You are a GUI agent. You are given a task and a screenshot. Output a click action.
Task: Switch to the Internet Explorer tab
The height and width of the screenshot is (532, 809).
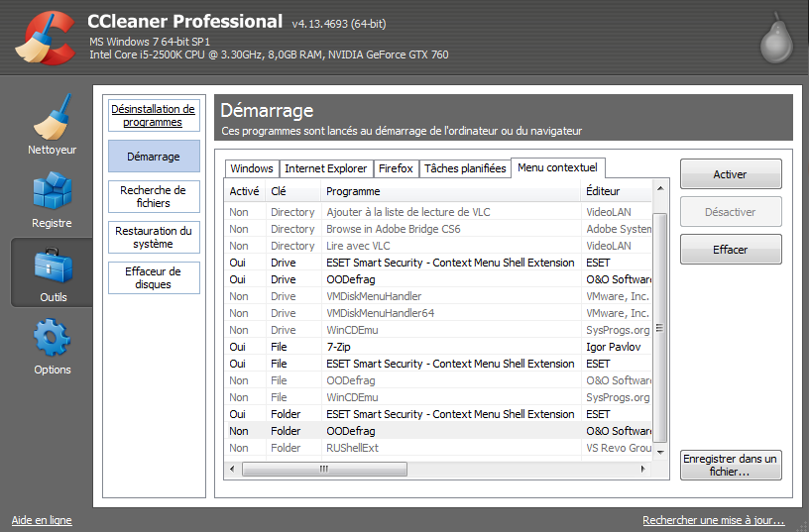click(325, 168)
